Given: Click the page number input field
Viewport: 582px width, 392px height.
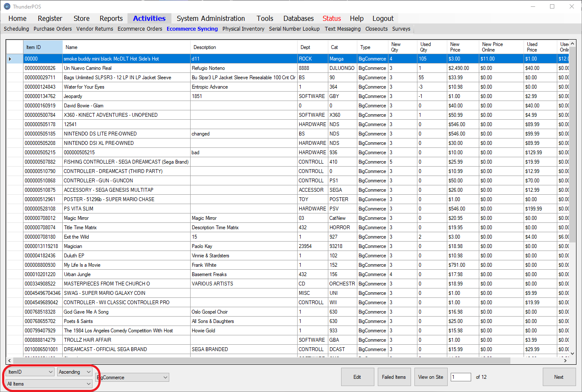Looking at the screenshot, I should (x=461, y=377).
